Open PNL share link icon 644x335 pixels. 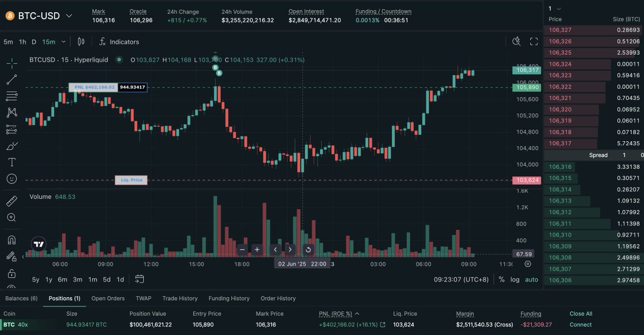pyautogui.click(x=383, y=325)
